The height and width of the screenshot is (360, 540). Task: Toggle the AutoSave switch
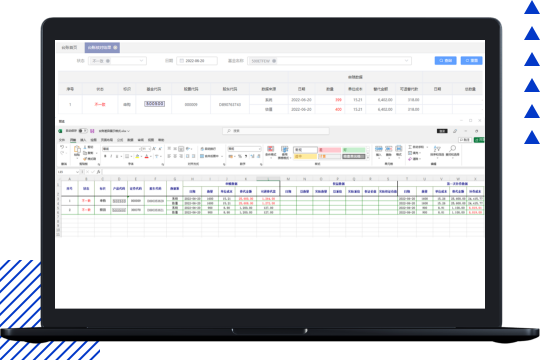[83, 131]
